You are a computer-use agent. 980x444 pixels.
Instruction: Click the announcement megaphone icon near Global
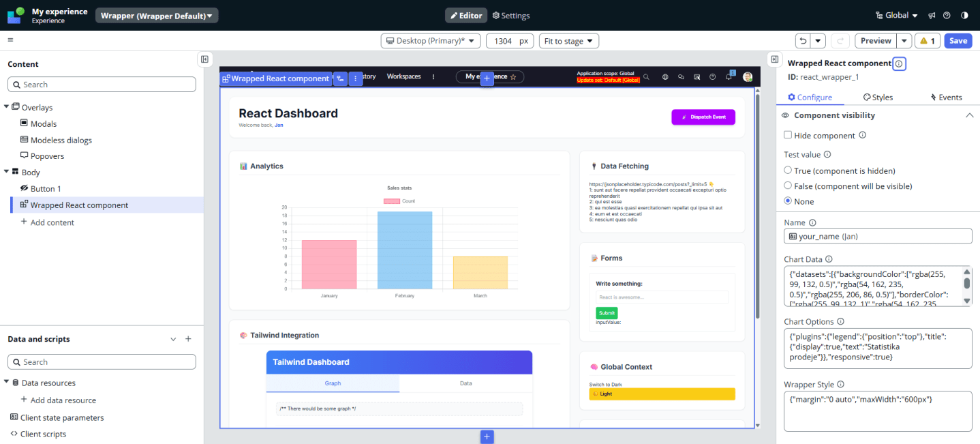click(932, 16)
